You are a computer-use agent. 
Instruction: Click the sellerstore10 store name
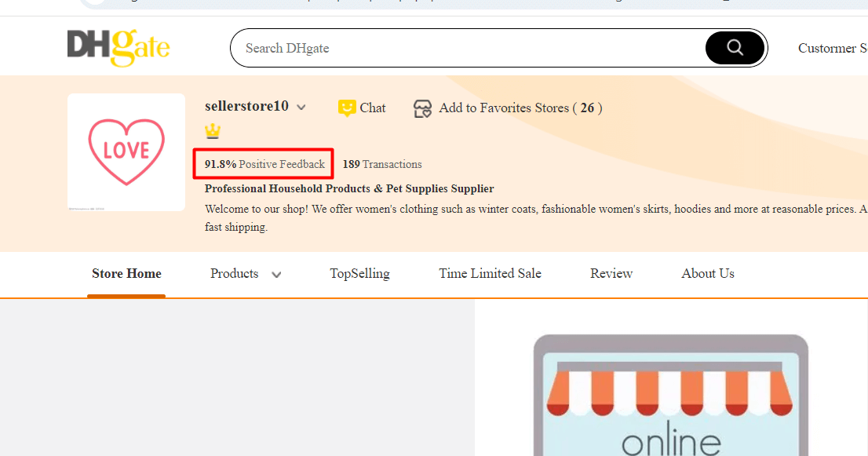point(246,107)
